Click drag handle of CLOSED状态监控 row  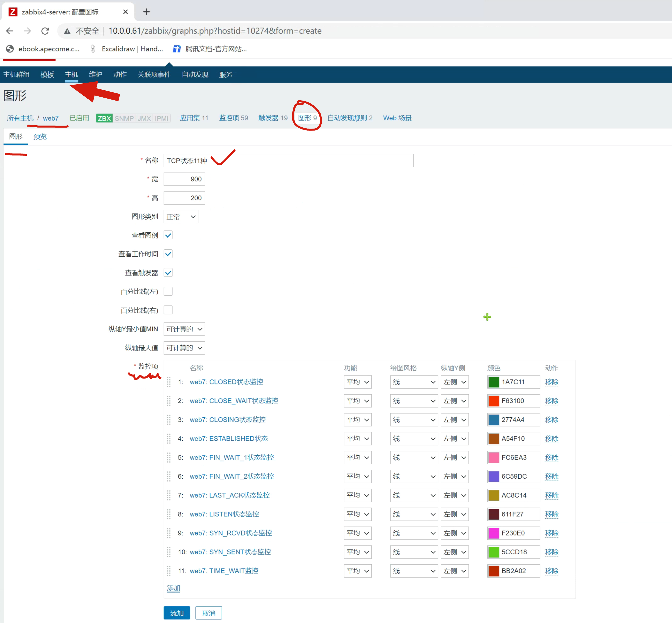[x=169, y=382]
